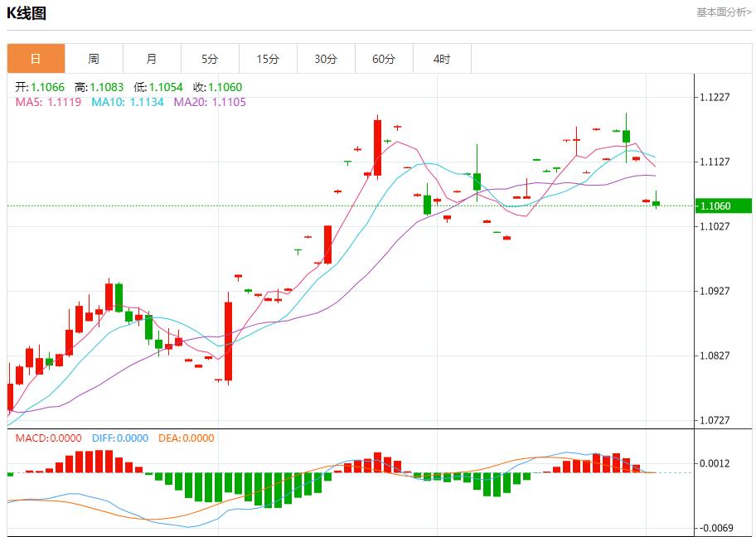Click the MA5 legend label
The width and height of the screenshot is (756, 537).
tap(48, 102)
